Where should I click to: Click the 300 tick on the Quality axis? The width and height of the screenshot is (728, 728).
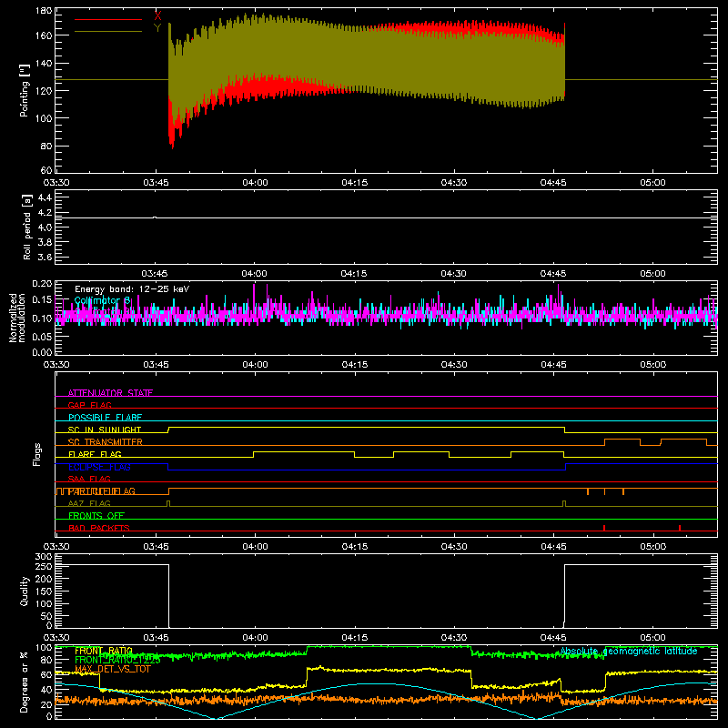(44, 557)
